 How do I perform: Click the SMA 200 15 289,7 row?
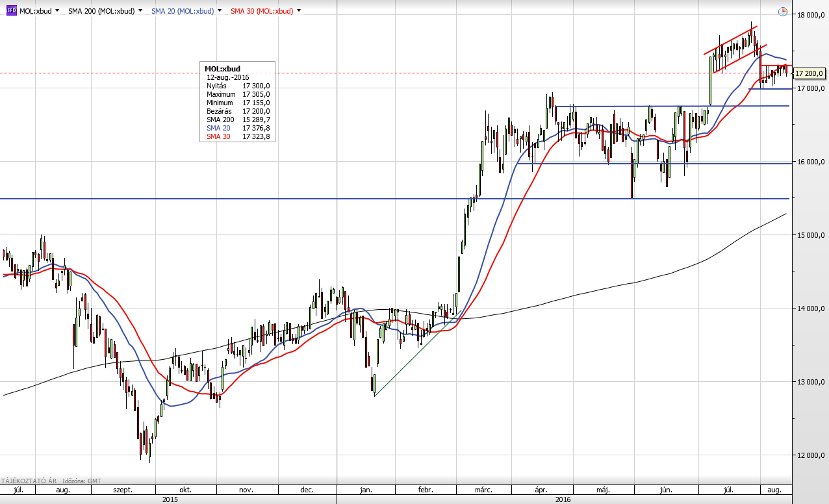coord(238,120)
